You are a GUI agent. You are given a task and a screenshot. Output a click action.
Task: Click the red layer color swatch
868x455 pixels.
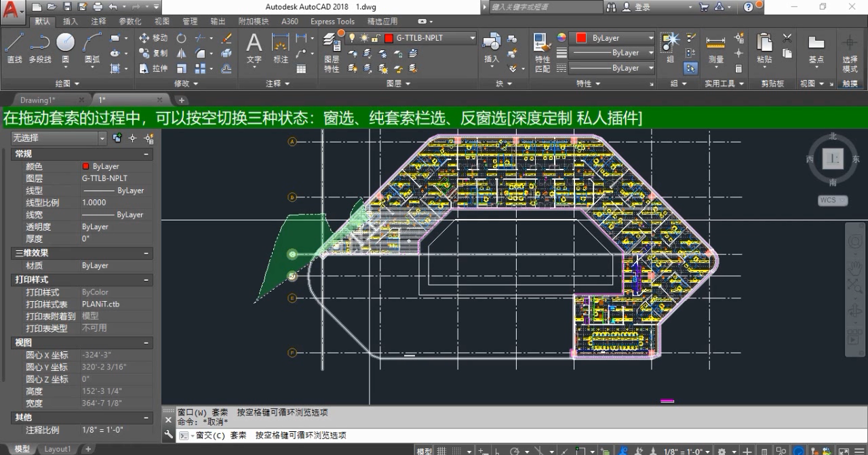389,38
